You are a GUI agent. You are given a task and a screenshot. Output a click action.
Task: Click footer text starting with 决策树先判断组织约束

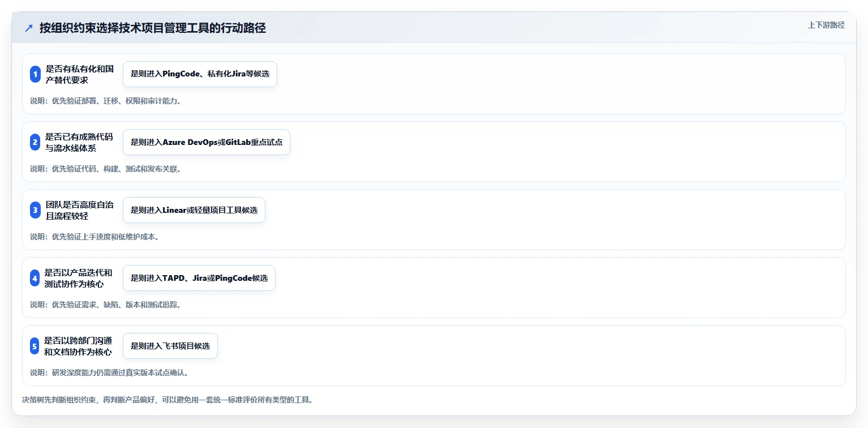coord(167,400)
